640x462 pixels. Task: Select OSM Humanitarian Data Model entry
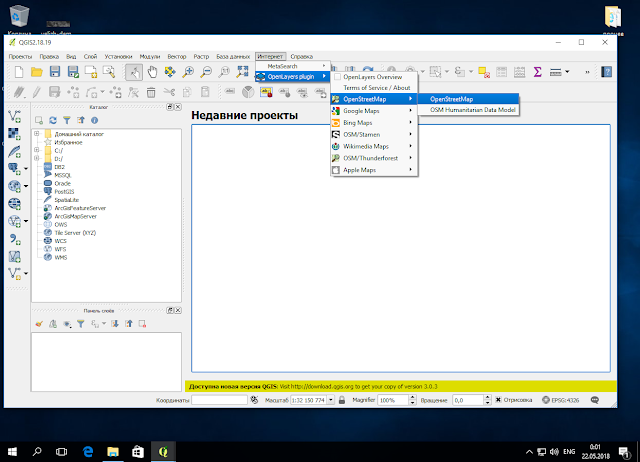pos(469,110)
